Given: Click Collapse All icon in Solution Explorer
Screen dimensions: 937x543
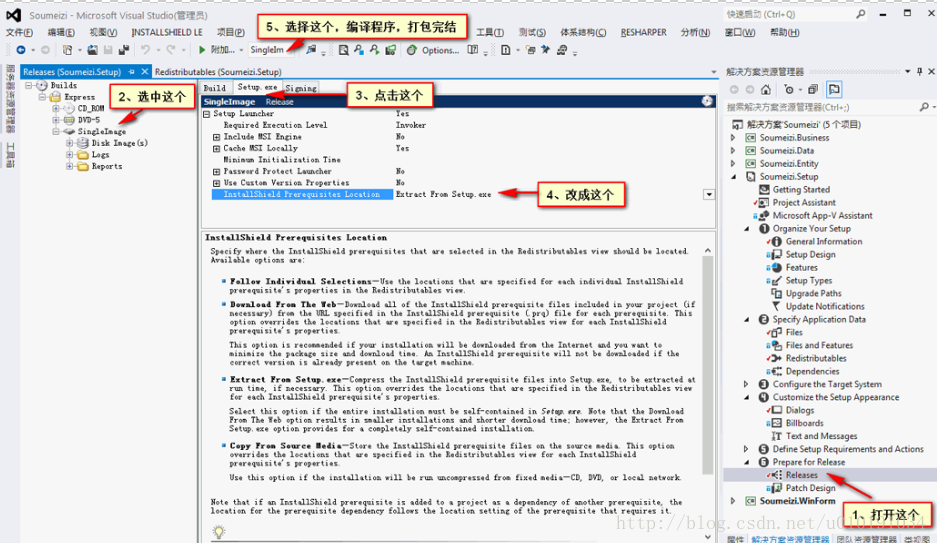Looking at the screenshot, I should click(x=813, y=90).
